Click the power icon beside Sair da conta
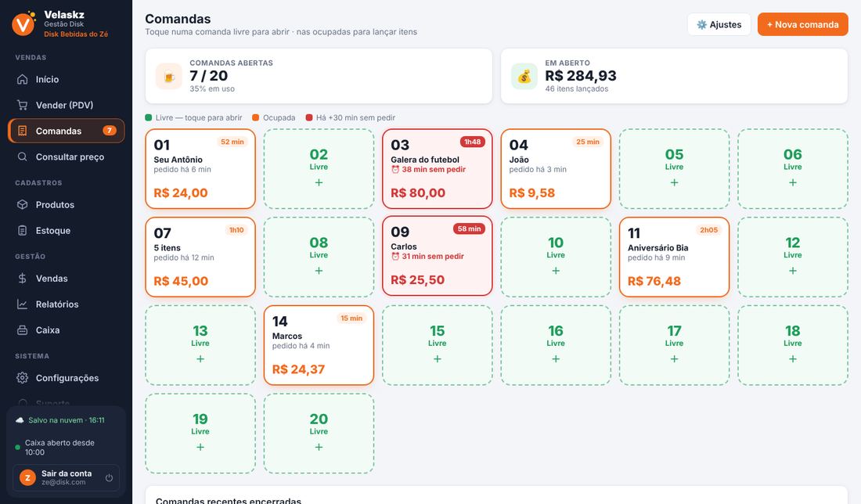The image size is (861, 504). 109,477
